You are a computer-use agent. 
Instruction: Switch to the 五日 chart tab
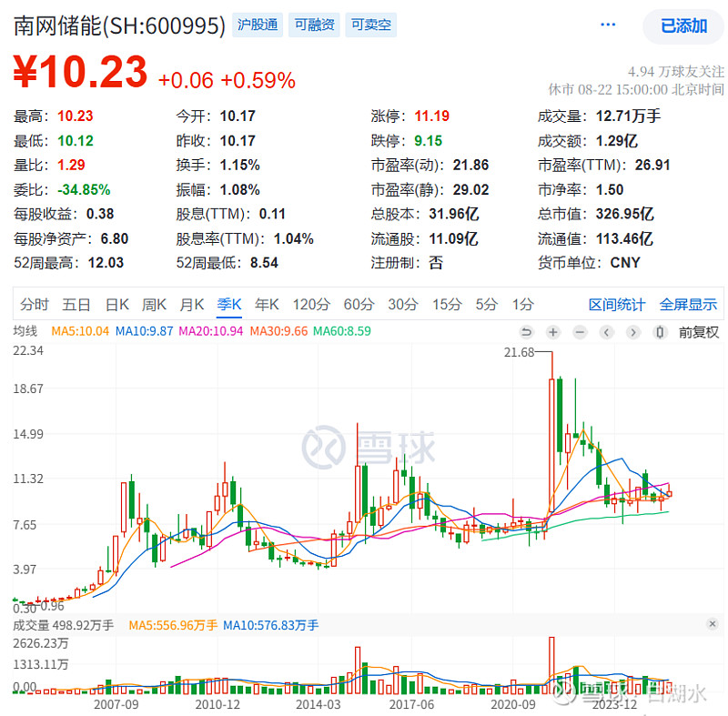pos(76,305)
